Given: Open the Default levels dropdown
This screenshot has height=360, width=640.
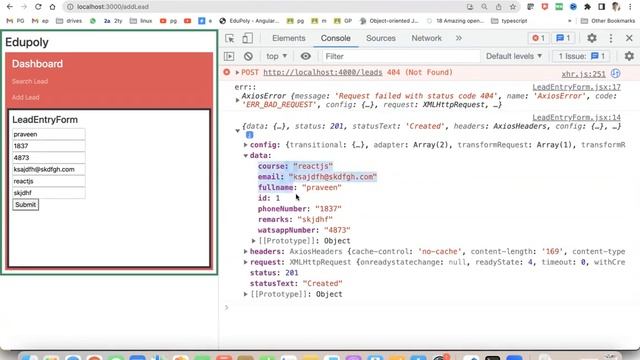Looking at the screenshot, I should [x=514, y=56].
